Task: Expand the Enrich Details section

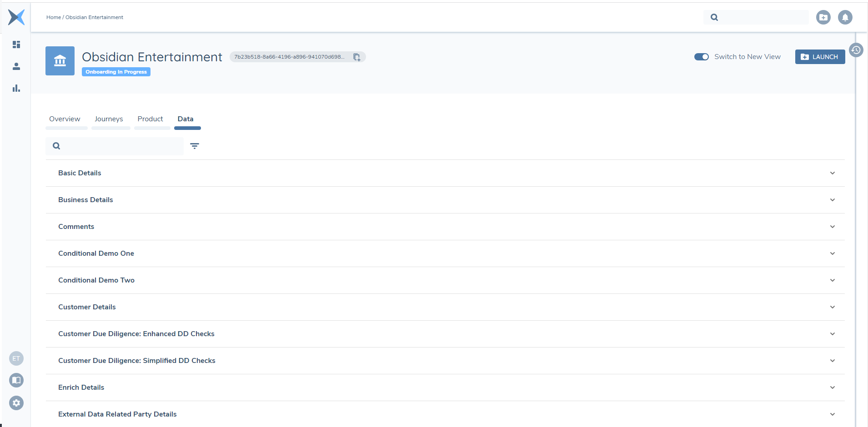Action: 832,387
